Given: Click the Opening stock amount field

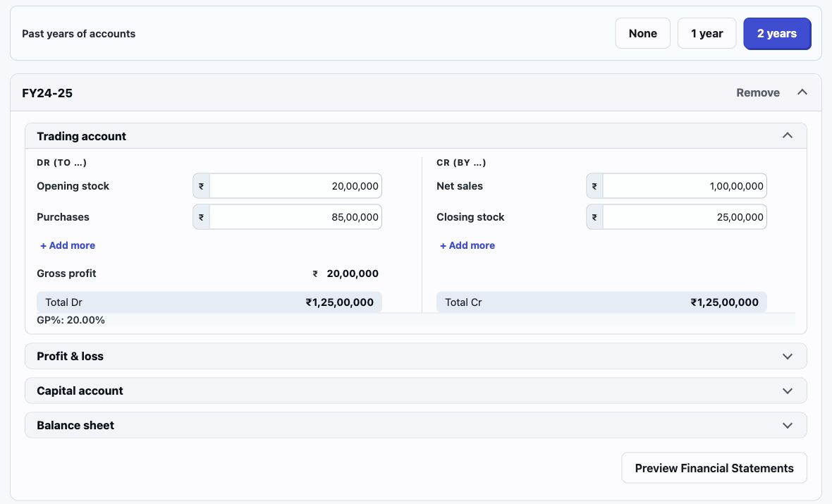Looking at the screenshot, I should click(x=295, y=186).
